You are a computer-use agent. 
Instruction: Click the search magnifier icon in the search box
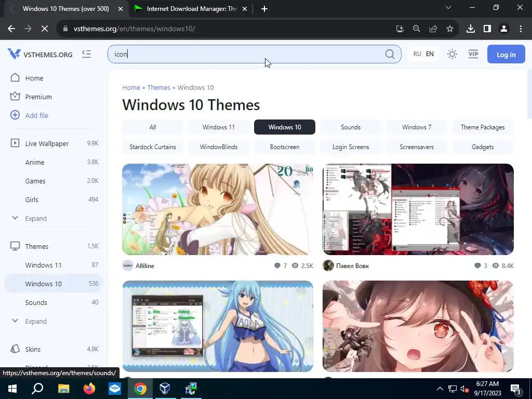pyautogui.click(x=390, y=54)
